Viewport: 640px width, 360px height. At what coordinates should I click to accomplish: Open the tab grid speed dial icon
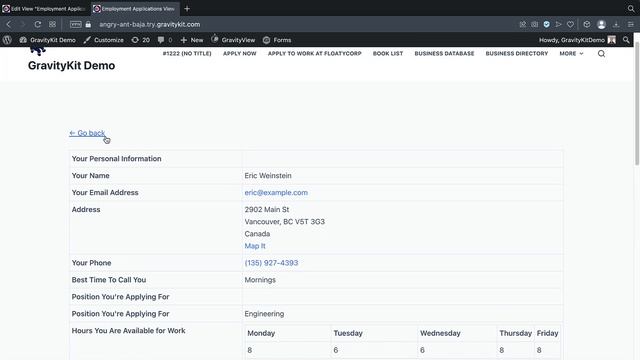[52, 24]
